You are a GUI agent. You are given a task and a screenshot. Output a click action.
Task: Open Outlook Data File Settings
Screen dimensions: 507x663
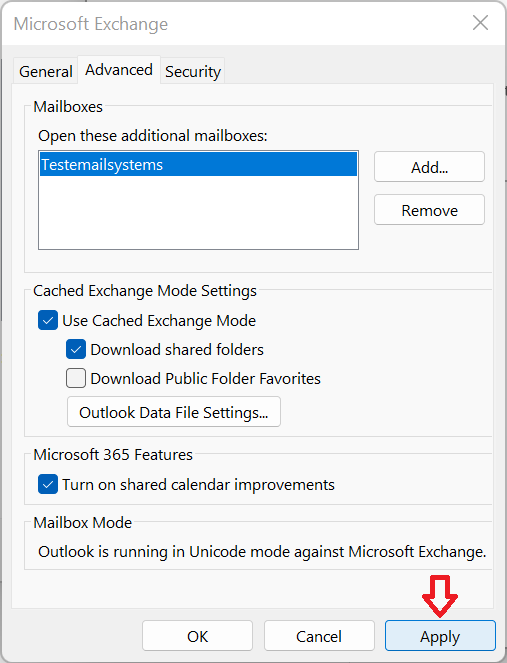(x=174, y=412)
